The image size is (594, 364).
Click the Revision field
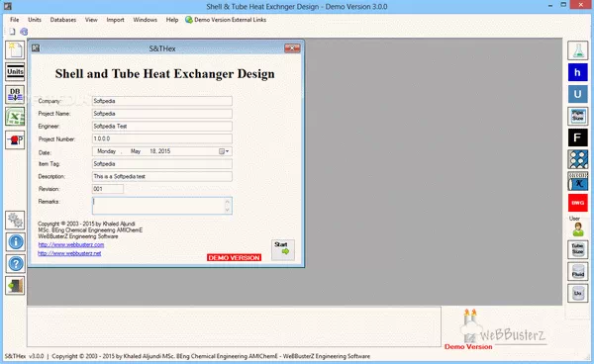coord(108,189)
